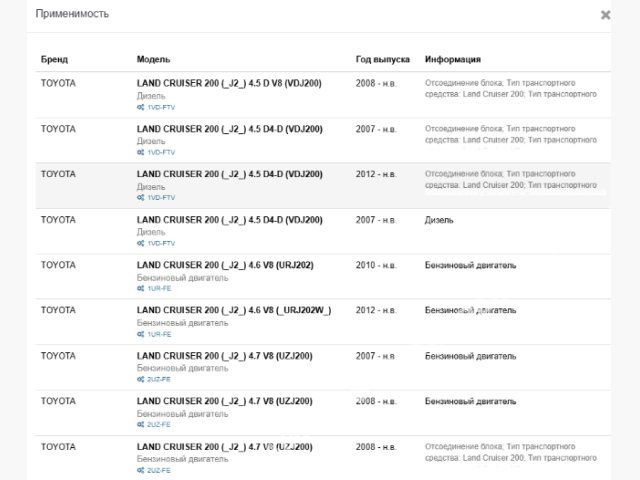Click engine icon beside 1VD-FTV in 4.5 D V8 row
Viewport: 640px width, 480px height.
(140, 107)
